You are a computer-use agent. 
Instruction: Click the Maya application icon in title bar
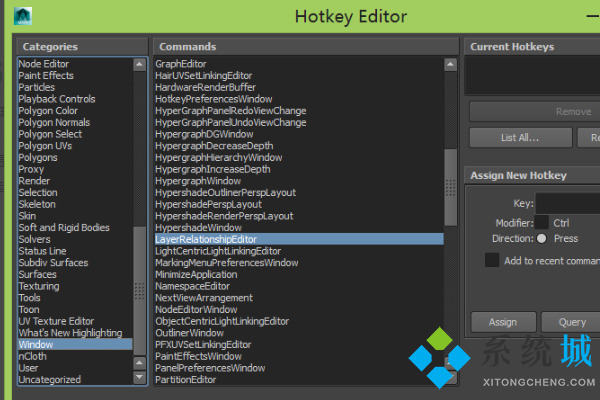point(25,15)
